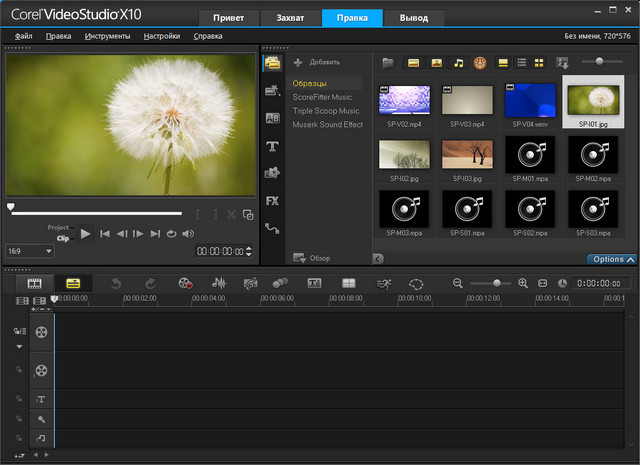640x465 pixels.
Task: Open the Title (T) library panel
Action: pos(272,146)
